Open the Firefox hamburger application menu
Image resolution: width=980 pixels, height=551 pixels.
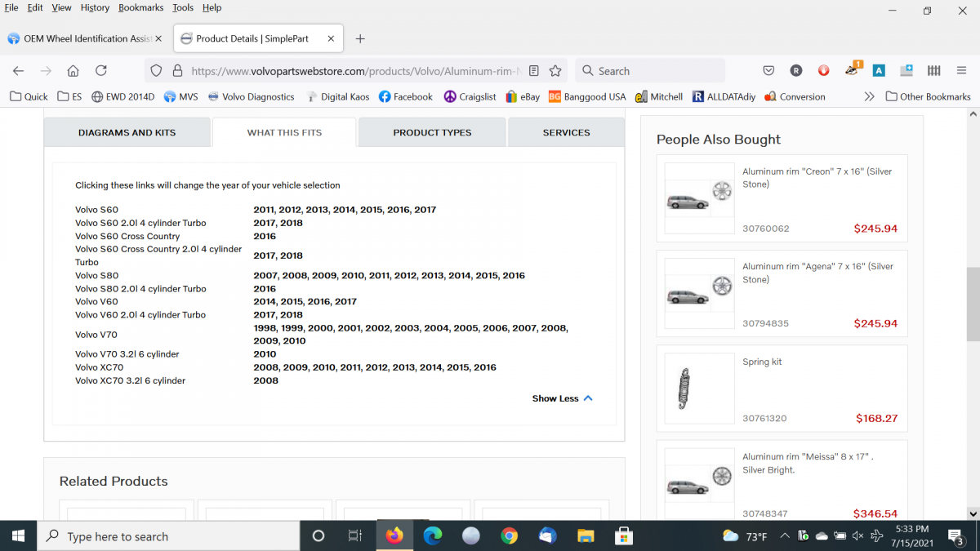[961, 71]
